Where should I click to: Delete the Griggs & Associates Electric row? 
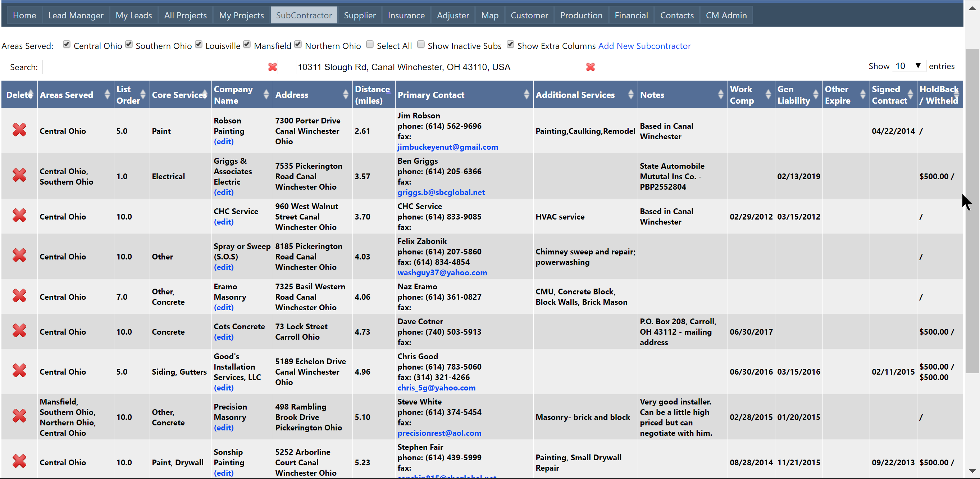[19, 175]
